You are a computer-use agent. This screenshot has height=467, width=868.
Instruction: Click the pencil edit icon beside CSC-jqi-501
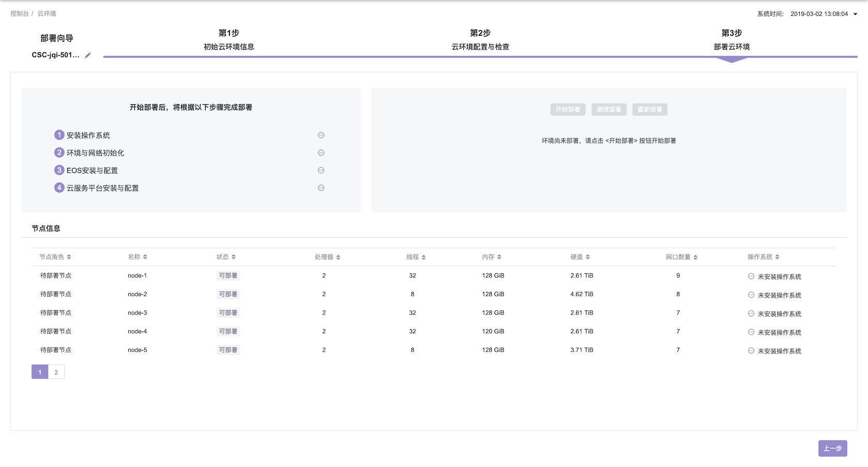tap(88, 55)
